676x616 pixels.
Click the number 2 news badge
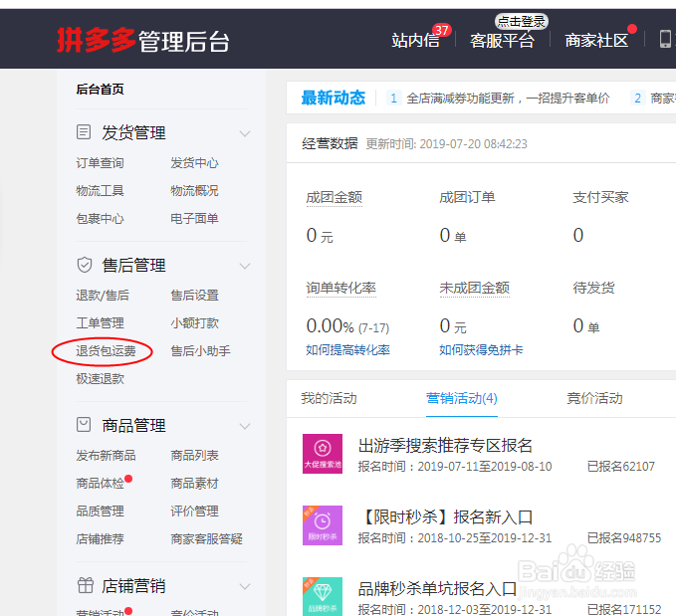[x=637, y=99]
